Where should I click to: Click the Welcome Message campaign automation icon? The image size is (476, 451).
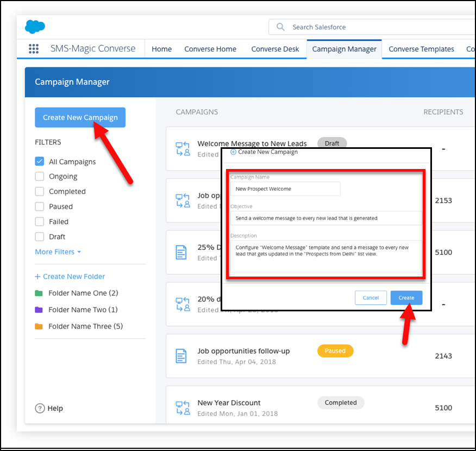pyautogui.click(x=183, y=149)
